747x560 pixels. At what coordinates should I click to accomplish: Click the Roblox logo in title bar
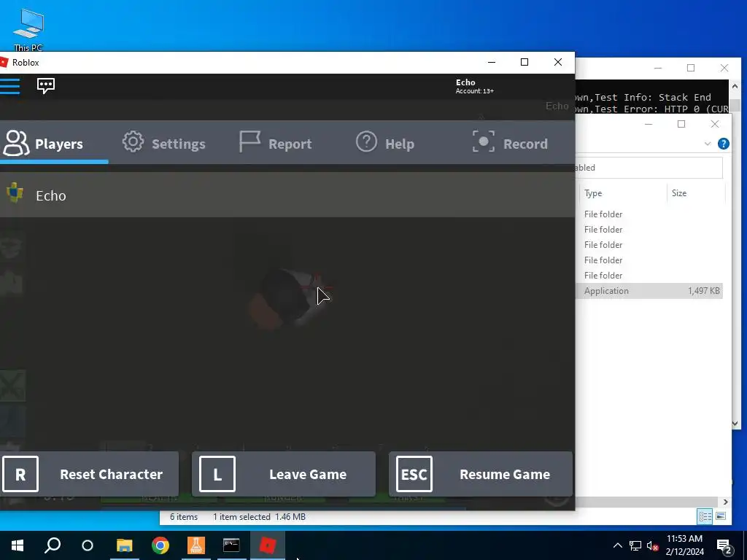(4, 63)
